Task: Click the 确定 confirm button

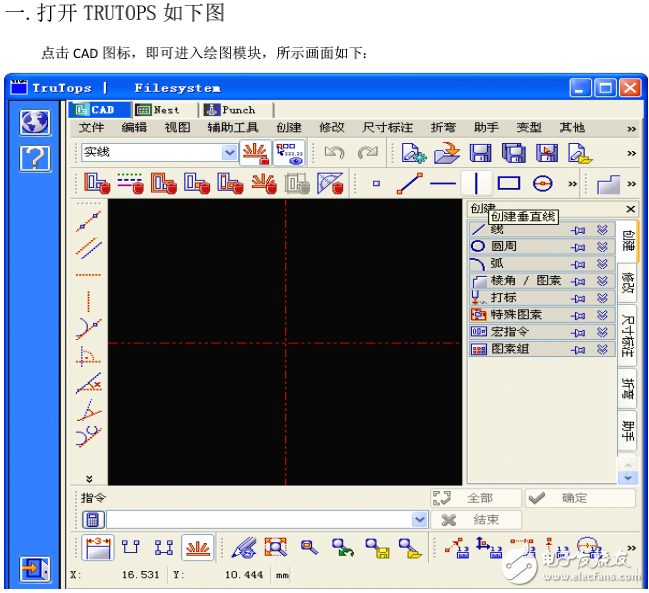Action: click(x=580, y=498)
